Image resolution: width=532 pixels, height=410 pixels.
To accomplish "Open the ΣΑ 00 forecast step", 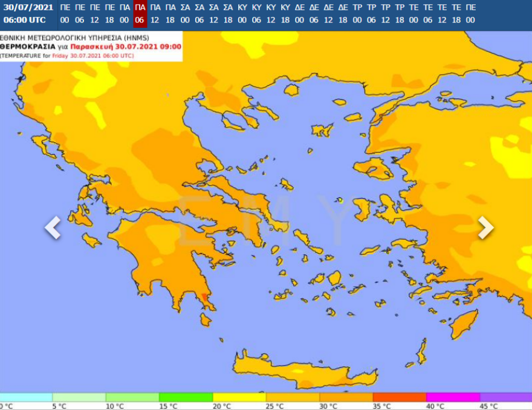I will click(x=184, y=13).
